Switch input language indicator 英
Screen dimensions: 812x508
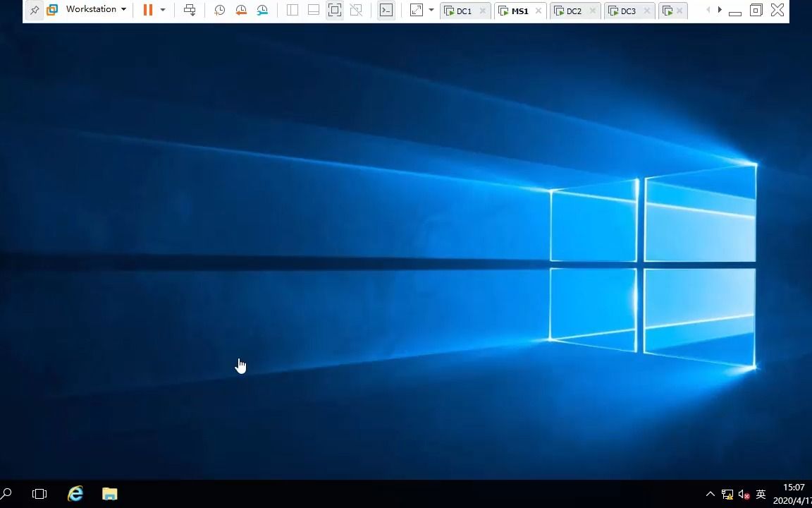click(761, 494)
